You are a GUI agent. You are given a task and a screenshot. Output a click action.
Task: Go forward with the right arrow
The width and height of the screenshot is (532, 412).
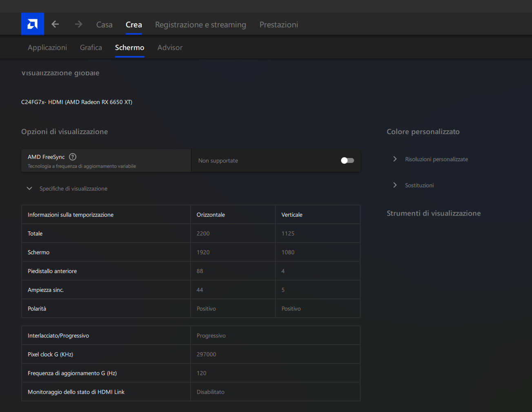click(78, 24)
